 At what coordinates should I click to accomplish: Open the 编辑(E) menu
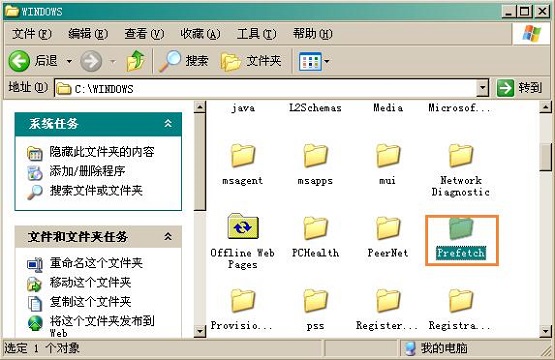(88, 34)
